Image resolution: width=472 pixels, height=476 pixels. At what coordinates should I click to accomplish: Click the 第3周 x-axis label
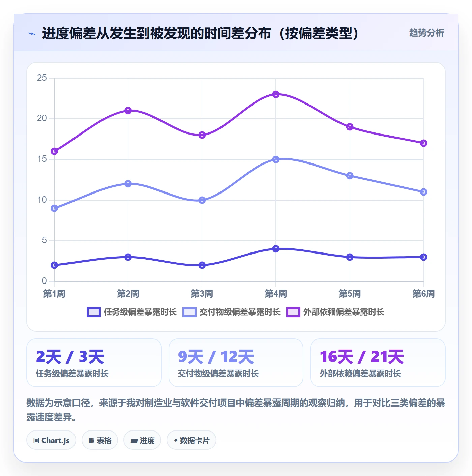(202, 294)
